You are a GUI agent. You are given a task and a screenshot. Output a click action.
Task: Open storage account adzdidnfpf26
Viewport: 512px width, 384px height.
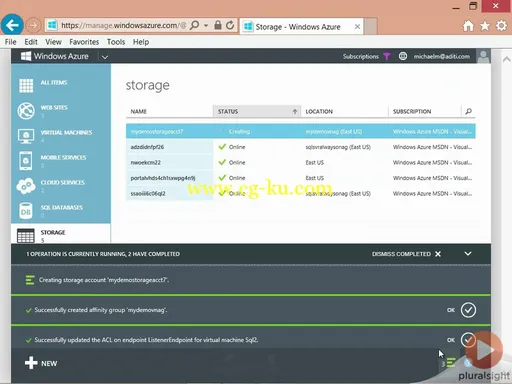(x=147, y=147)
